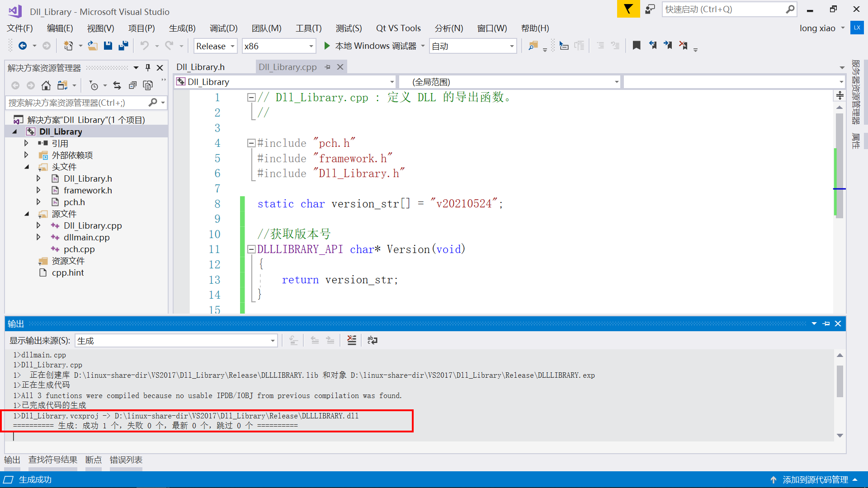This screenshot has width=868, height=488.
Task: Click 添加到源代码管理 in status bar
Action: coord(815,479)
